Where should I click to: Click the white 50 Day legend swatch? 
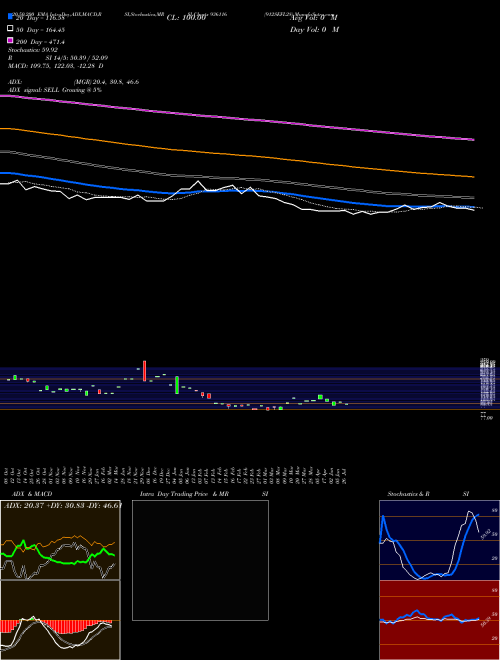(11, 29)
